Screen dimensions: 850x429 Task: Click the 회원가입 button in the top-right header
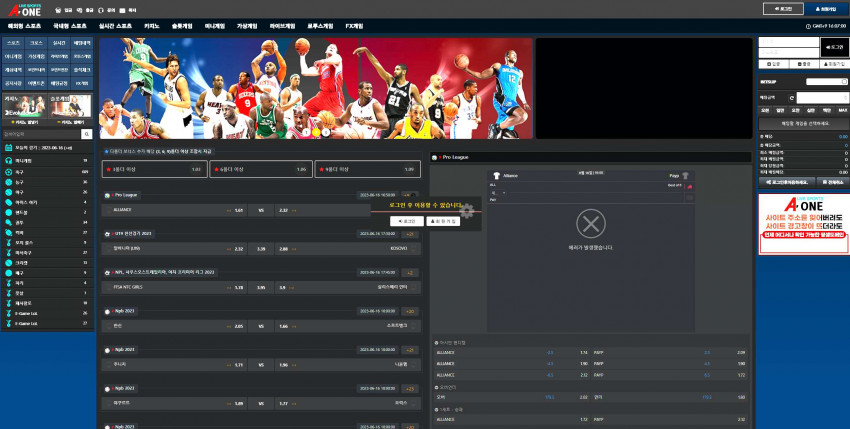[x=826, y=9]
